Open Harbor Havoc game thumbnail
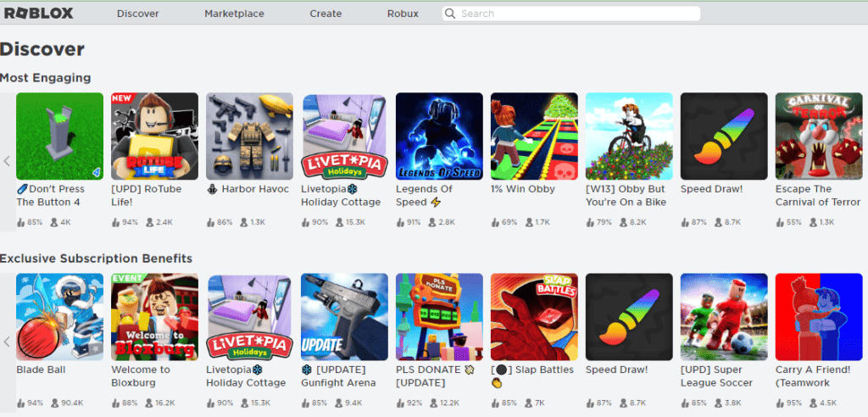 (250, 136)
